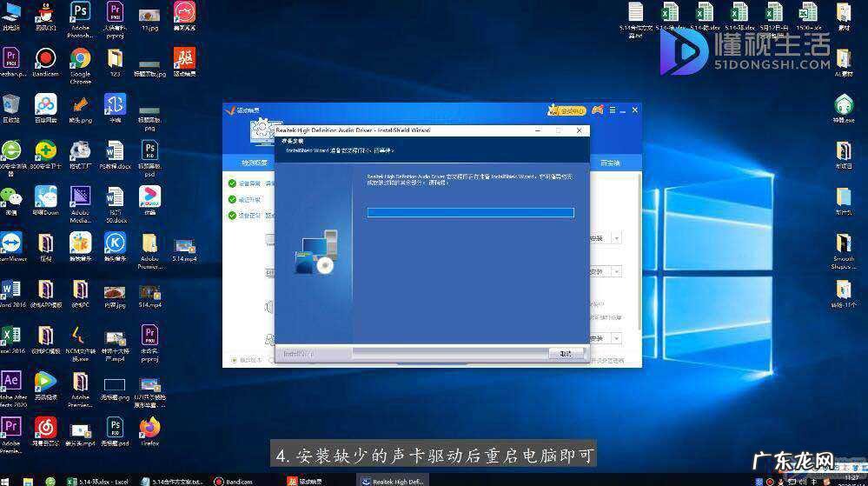Viewport: 868px width, 486px height.
Task: Switch to the rightmost Driver Genius tab
Action: [611, 163]
